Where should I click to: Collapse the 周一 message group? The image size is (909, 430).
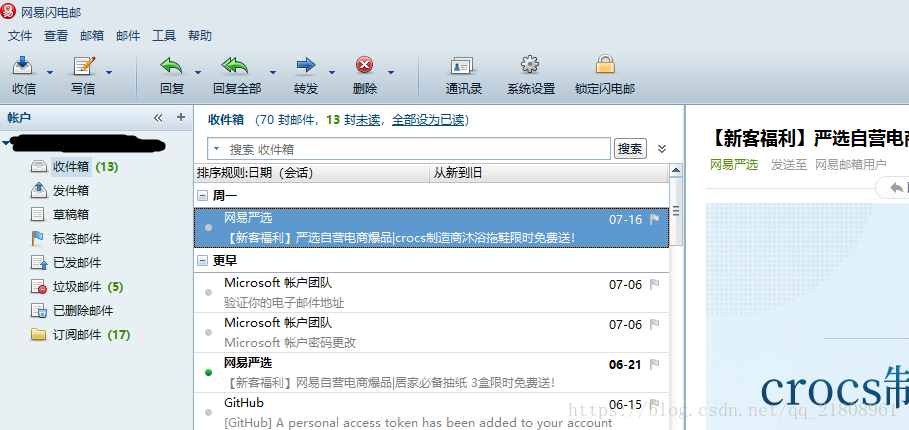(202, 196)
